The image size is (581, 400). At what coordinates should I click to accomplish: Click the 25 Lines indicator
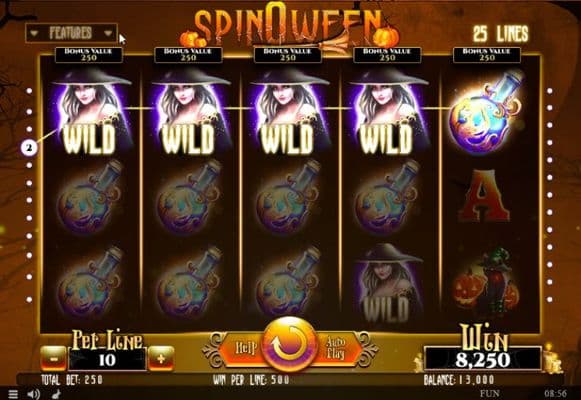click(501, 34)
